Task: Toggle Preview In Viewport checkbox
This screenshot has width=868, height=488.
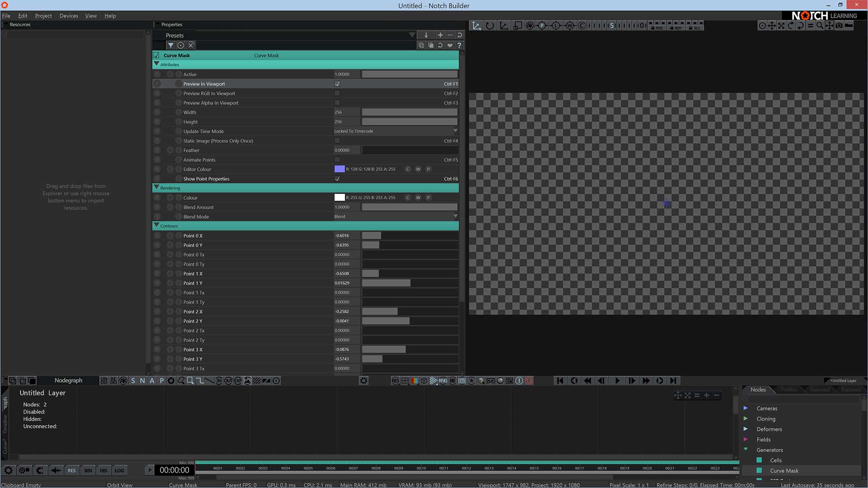Action: [337, 84]
